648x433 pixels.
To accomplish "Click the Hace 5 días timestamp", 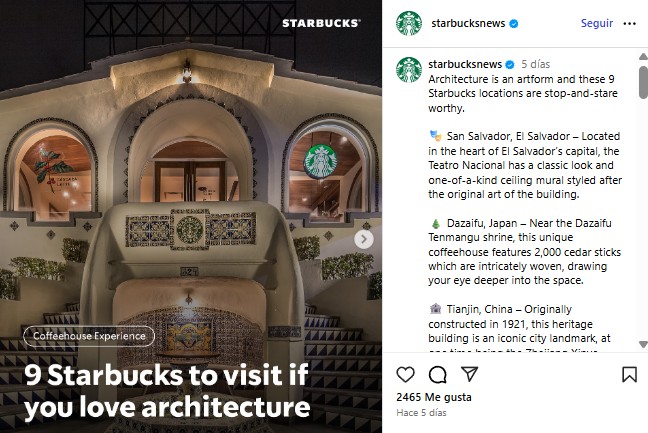I will [421, 412].
